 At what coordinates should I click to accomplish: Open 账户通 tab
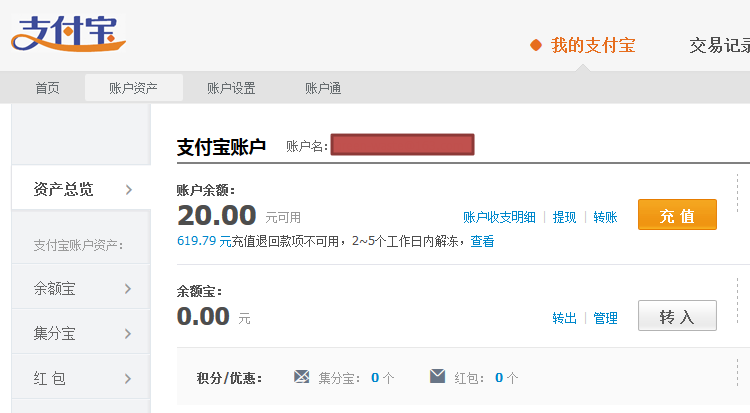point(323,88)
